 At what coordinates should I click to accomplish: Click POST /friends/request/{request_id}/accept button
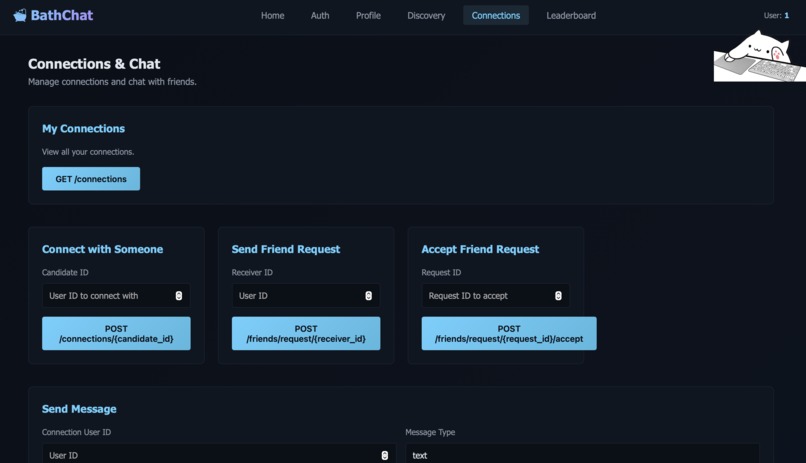coord(509,334)
